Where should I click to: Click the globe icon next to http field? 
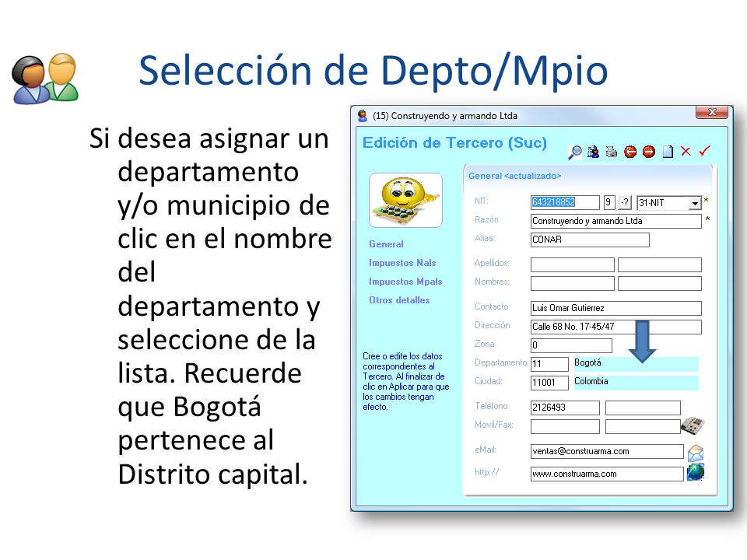pos(696,472)
